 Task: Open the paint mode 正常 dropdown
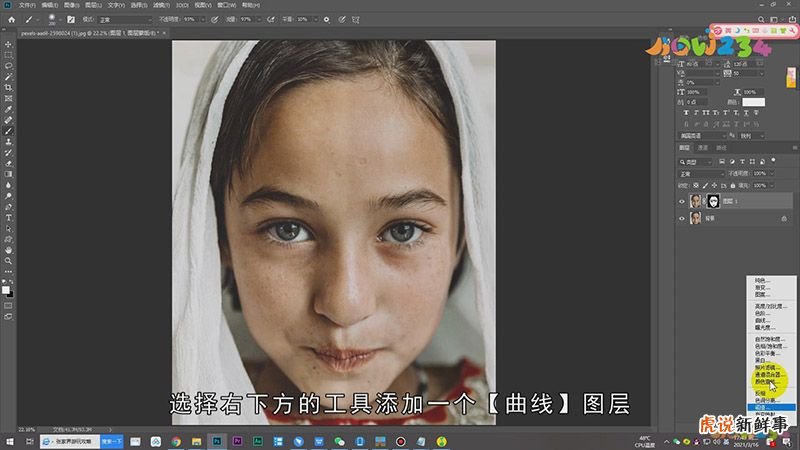(x=126, y=19)
